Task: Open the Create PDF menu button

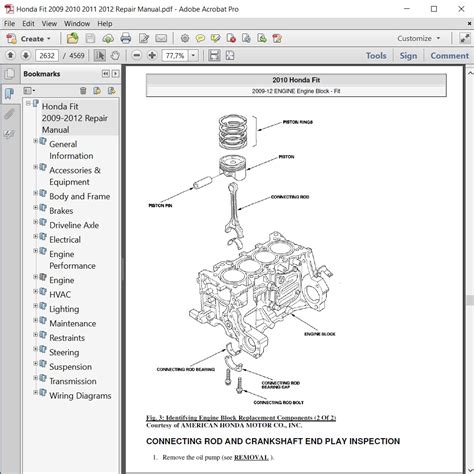Action: point(29,39)
